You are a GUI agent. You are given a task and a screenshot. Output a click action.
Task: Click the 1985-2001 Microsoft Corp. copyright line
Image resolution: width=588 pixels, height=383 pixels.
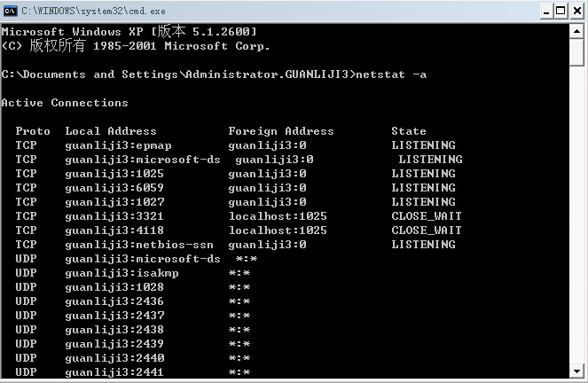[135, 46]
